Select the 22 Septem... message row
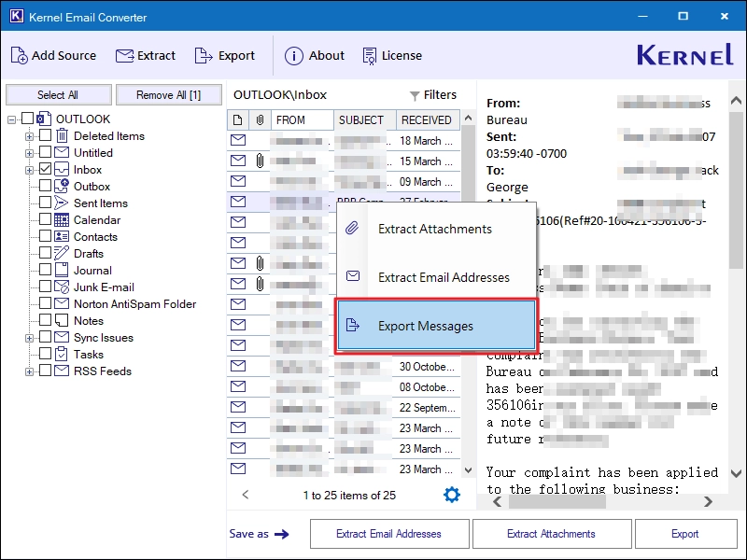Screen dimensions: 747x560 (344, 408)
